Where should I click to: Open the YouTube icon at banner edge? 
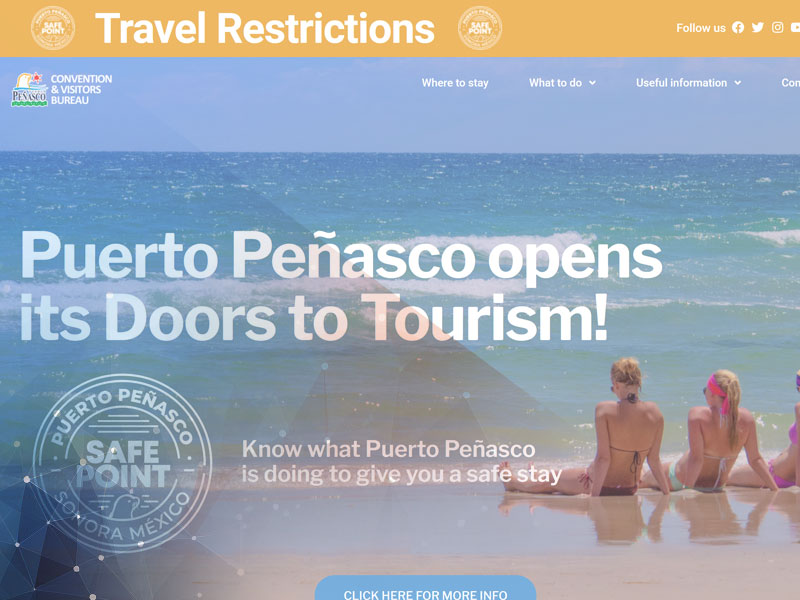(796, 28)
